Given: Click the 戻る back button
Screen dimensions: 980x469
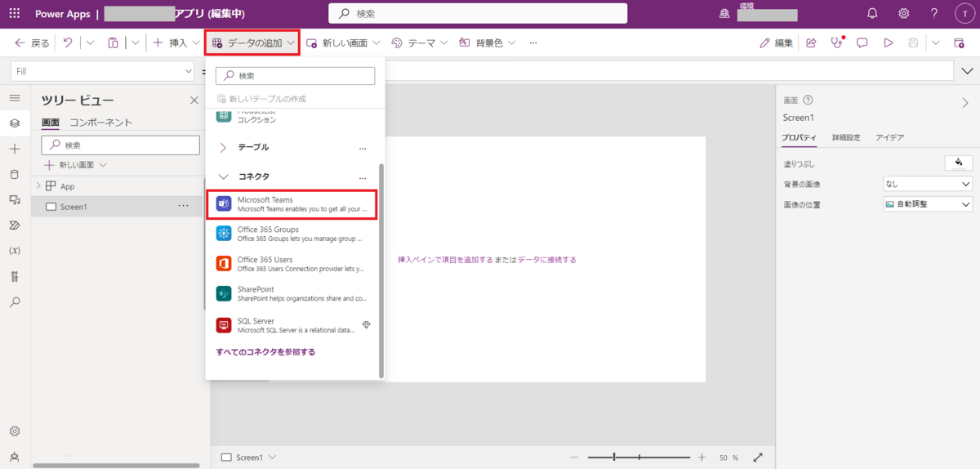Looking at the screenshot, I should pos(32,42).
